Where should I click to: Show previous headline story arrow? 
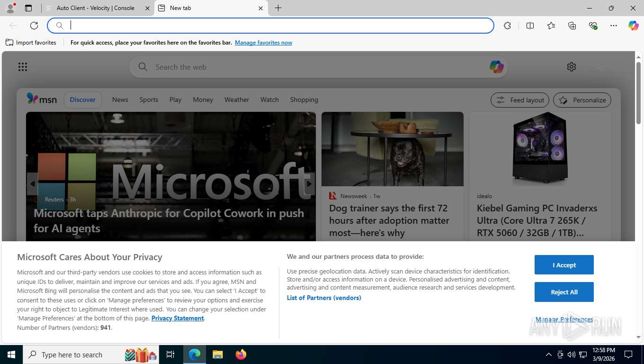[x=32, y=184]
